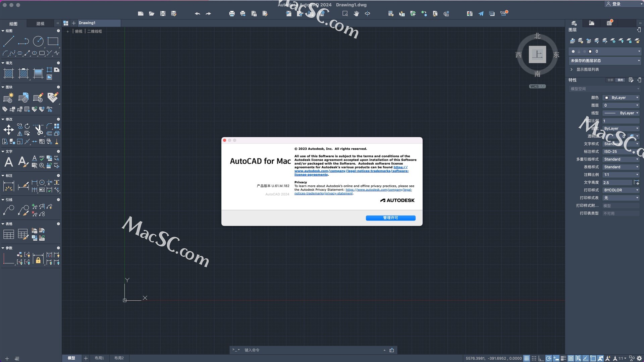Select the Rectangle drawing tool
644x362 pixels.
point(53,41)
